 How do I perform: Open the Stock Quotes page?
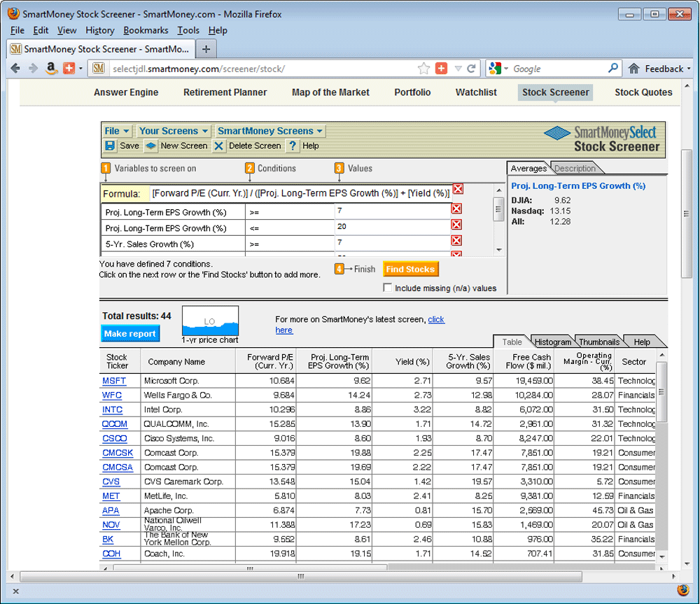(643, 92)
